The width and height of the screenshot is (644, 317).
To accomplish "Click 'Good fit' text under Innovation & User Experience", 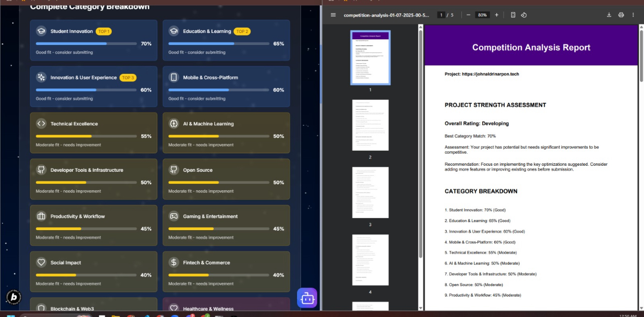I will click(64, 99).
